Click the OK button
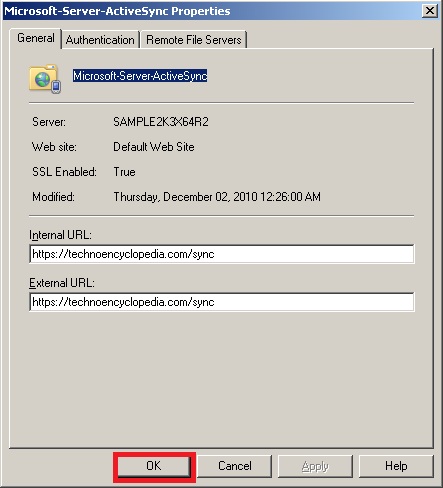Screen dimensions: 443x488 click(154, 466)
